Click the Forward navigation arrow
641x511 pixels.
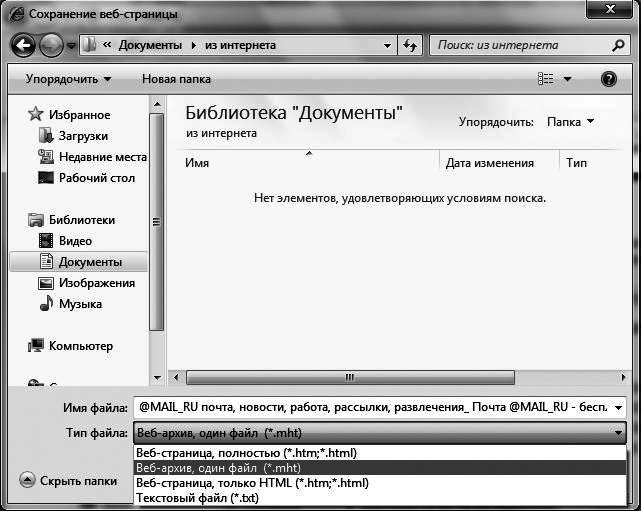(51, 45)
